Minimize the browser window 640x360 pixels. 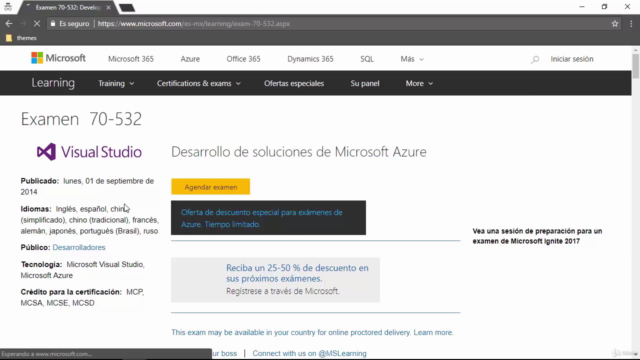click(582, 7)
